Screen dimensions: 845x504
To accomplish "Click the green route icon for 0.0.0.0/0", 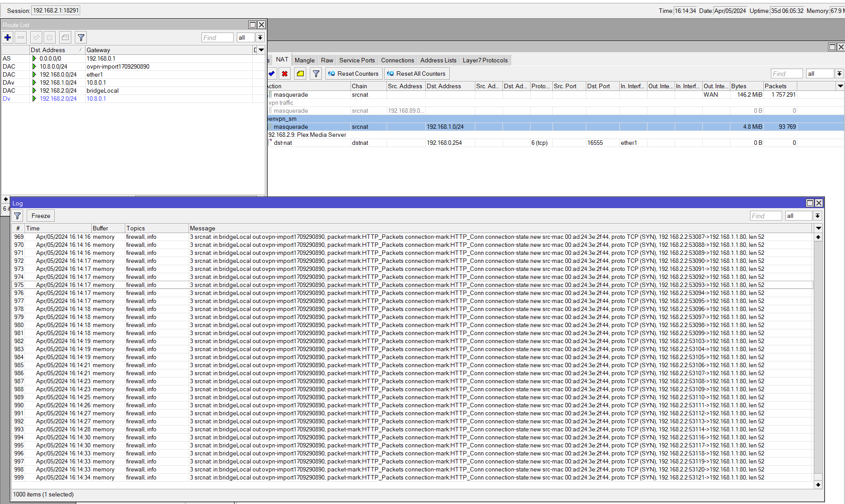I will 34,58.
